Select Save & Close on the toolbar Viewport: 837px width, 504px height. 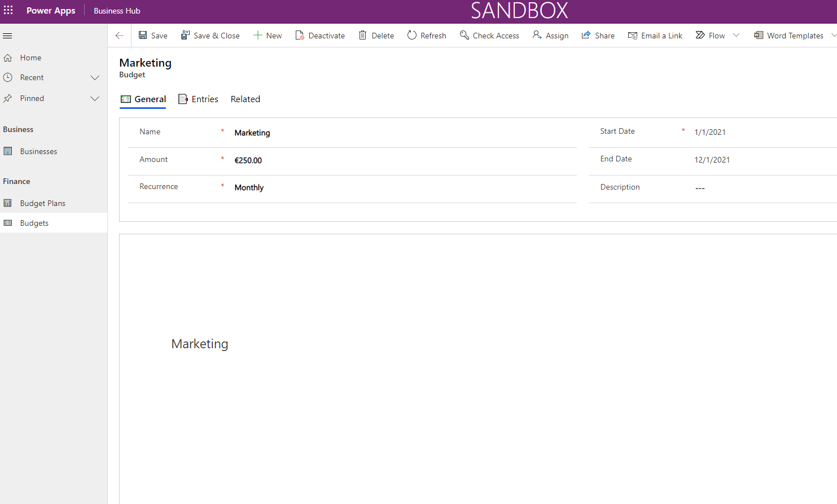click(210, 35)
